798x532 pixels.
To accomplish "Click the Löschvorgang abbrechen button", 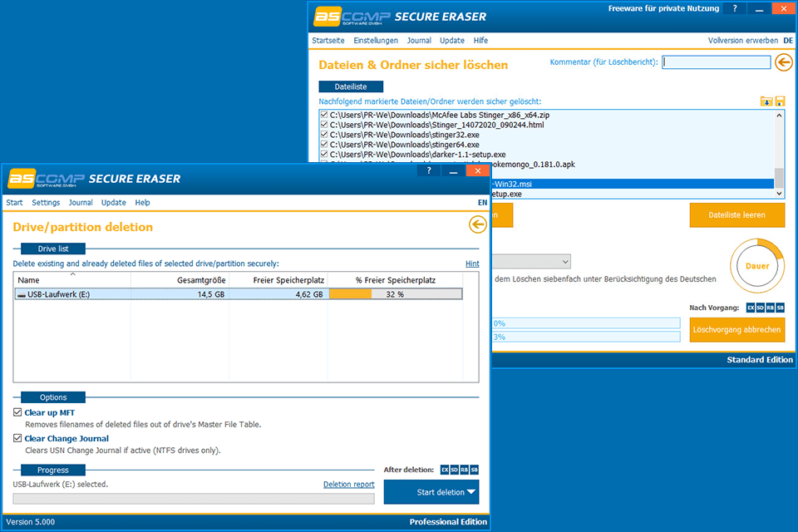I will 737,329.
